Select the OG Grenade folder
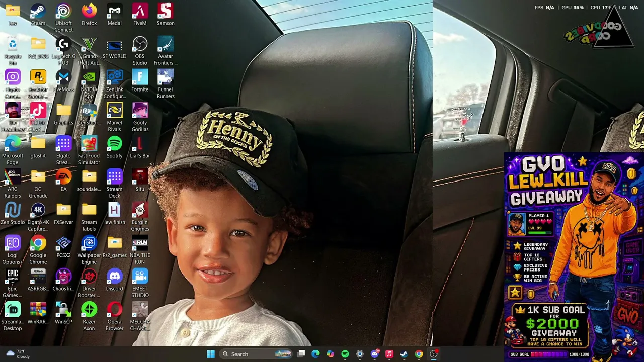 tap(38, 184)
